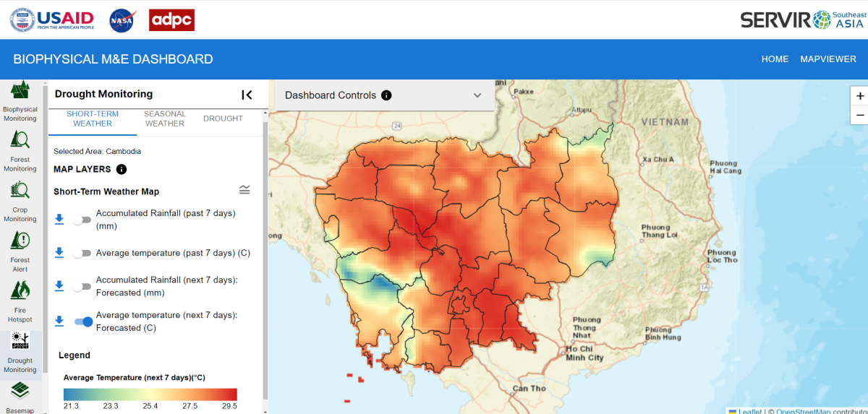Viewport: 868px width, 414px height.
Task: Click the 21.3 legend value
Action: pyautogui.click(x=71, y=406)
